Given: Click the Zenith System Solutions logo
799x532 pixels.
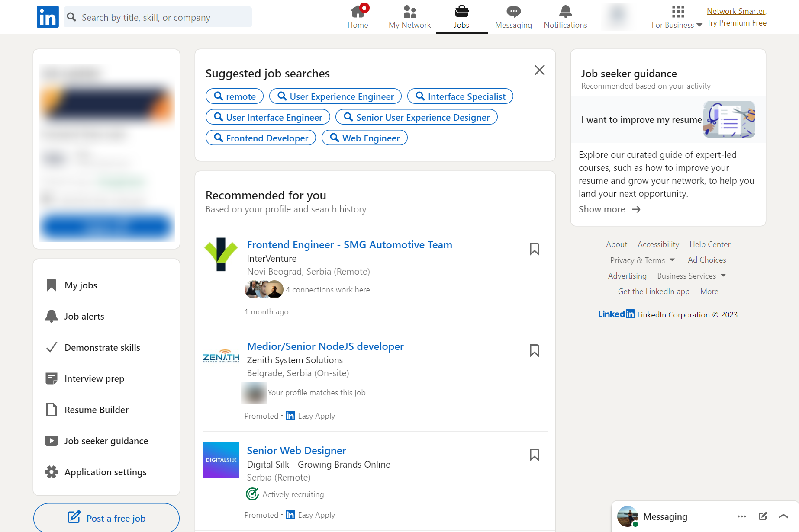Looking at the screenshot, I should (x=221, y=357).
